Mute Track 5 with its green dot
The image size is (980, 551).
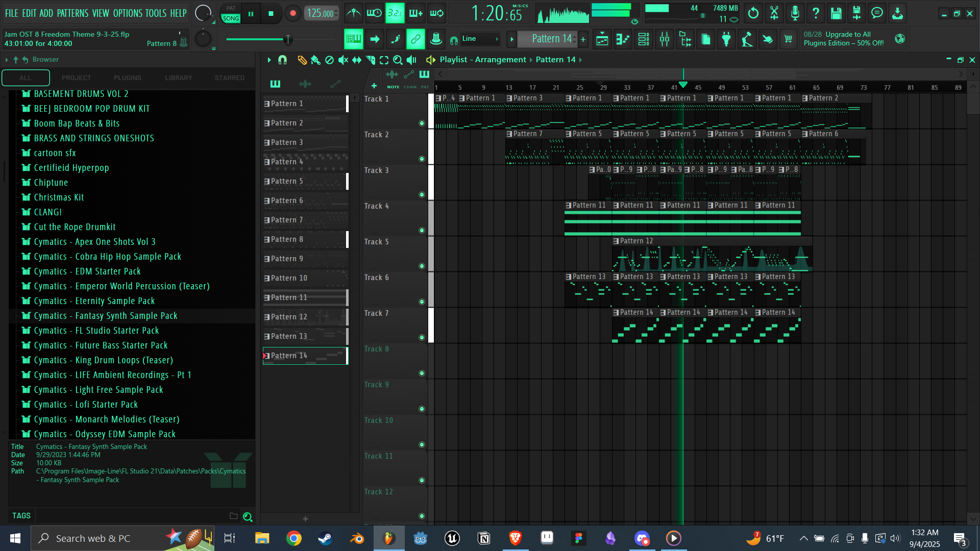[422, 266]
